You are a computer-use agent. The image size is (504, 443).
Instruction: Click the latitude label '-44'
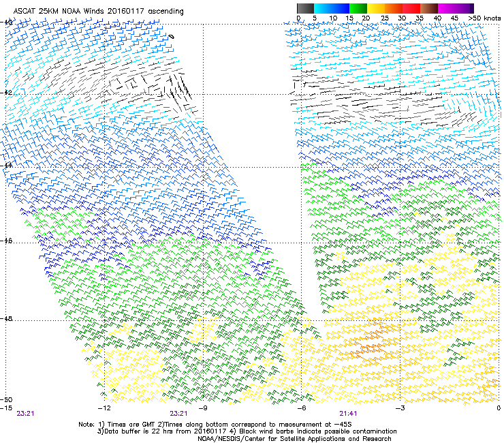pos(6,166)
